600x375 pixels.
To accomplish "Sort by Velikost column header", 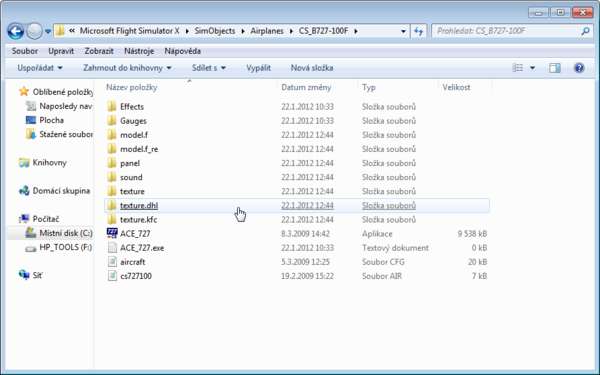I will [x=456, y=87].
